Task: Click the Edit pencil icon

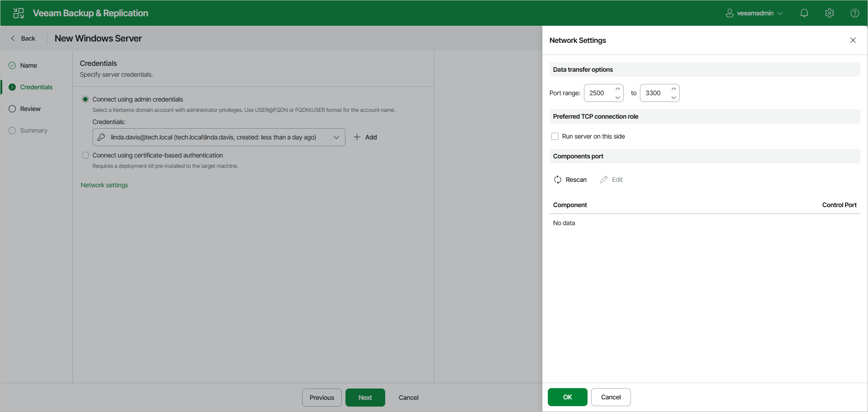Action: (604, 180)
